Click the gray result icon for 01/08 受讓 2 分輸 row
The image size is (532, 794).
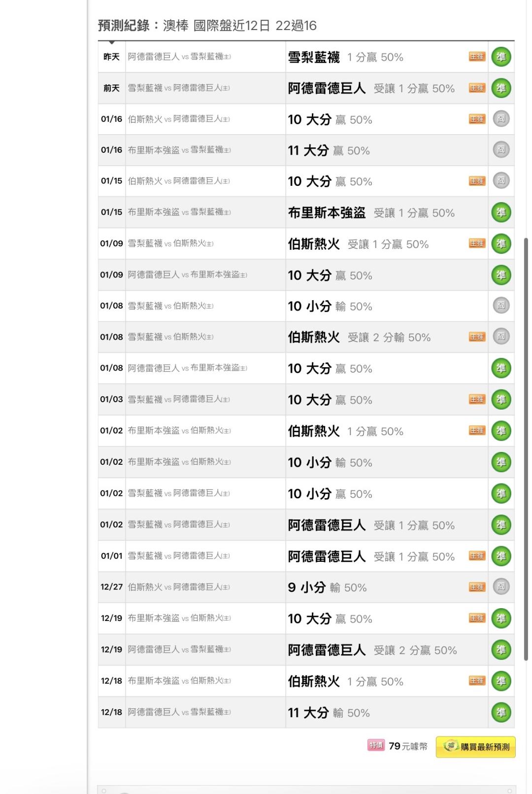click(x=501, y=337)
